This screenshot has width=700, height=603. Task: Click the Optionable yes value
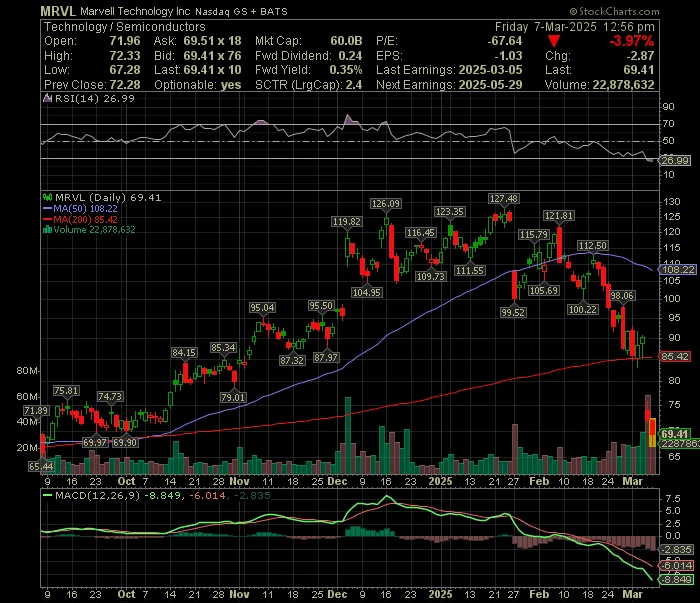(x=231, y=85)
